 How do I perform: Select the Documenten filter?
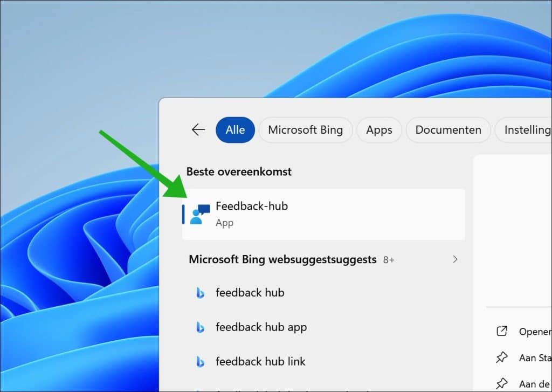pyautogui.click(x=448, y=129)
